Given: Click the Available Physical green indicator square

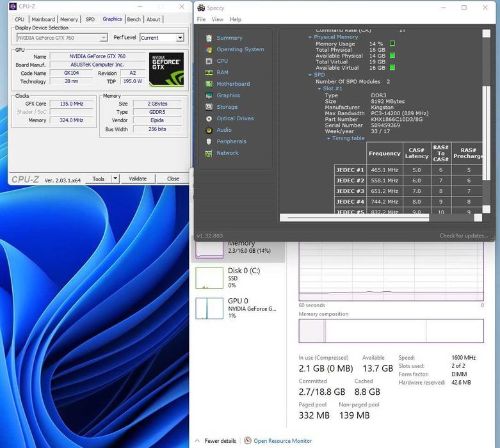Looking at the screenshot, I should (392, 56).
